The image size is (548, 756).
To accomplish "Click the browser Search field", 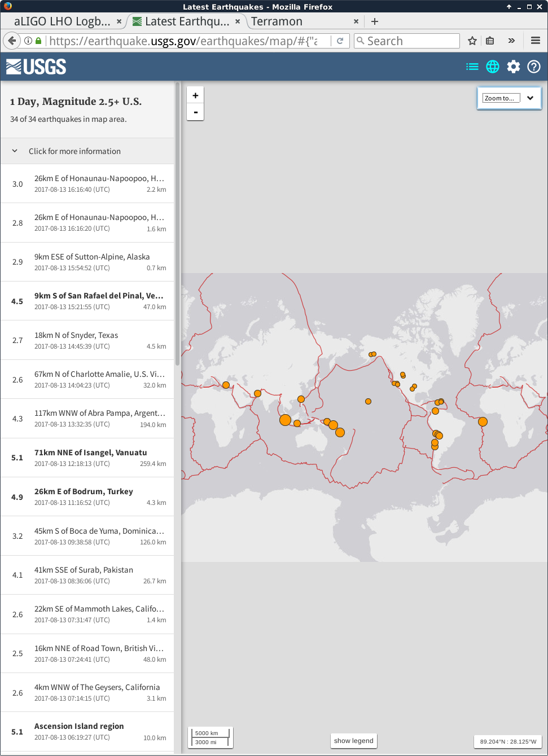I will [407, 41].
